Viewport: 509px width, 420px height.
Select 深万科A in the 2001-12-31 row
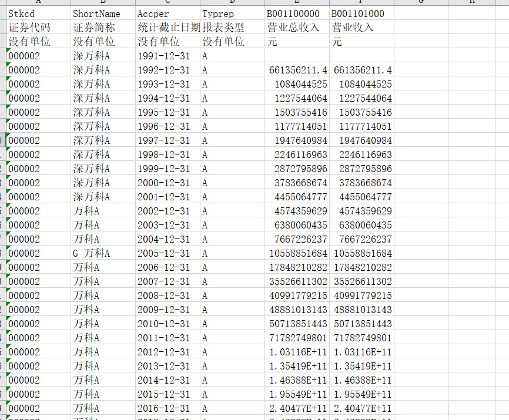point(103,197)
